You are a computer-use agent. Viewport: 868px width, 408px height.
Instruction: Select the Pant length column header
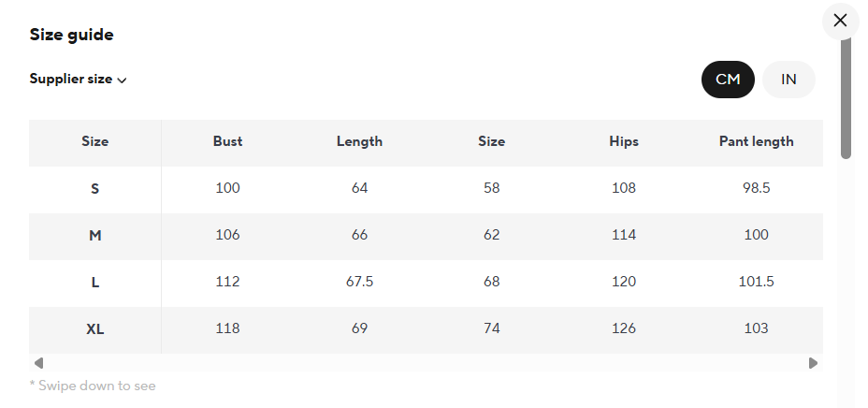coord(756,142)
